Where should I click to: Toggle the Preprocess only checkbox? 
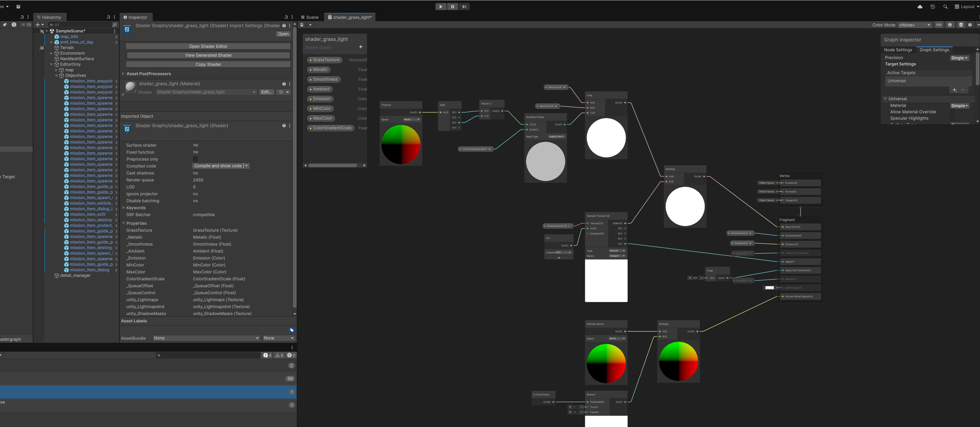[195, 159]
